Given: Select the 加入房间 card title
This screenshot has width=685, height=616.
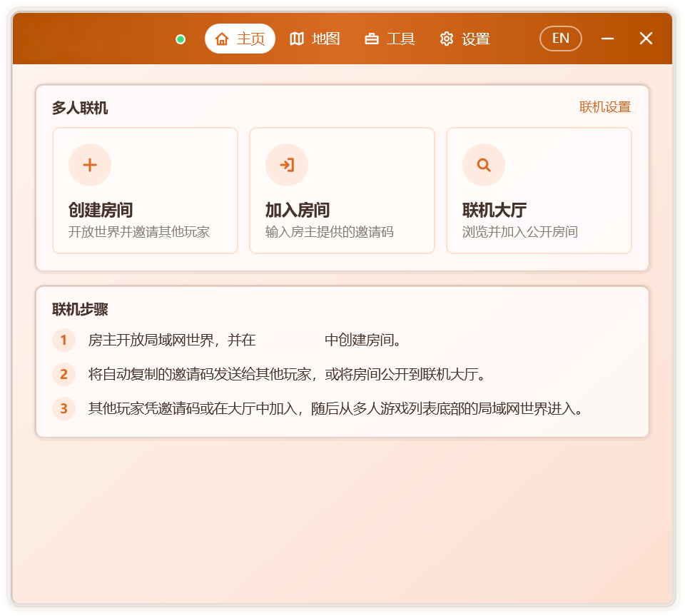Looking at the screenshot, I should (298, 210).
